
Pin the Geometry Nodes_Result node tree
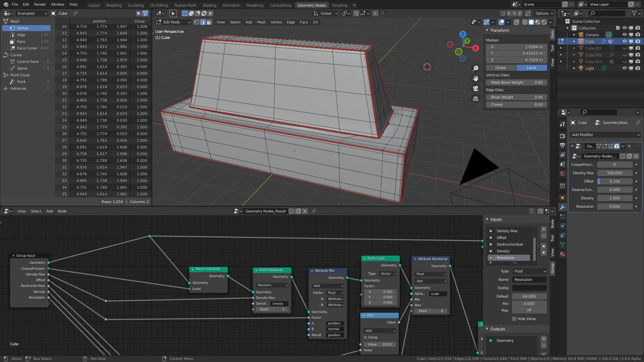(x=314, y=211)
